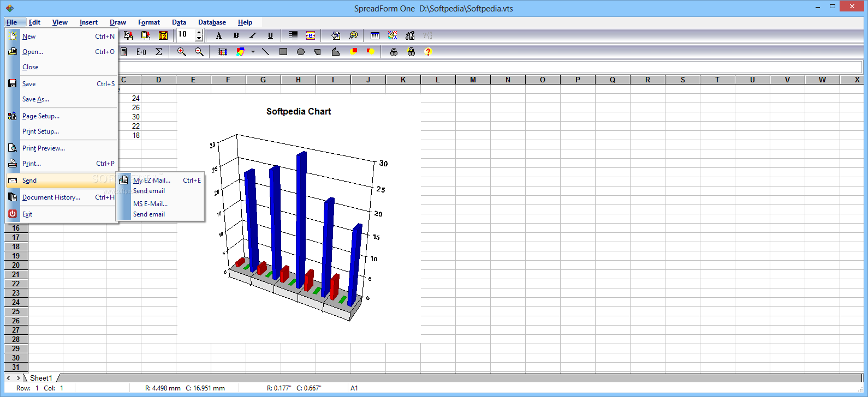Viewport: 868px width, 397px height.
Task: Click the palette text color icon
Action: tap(353, 35)
